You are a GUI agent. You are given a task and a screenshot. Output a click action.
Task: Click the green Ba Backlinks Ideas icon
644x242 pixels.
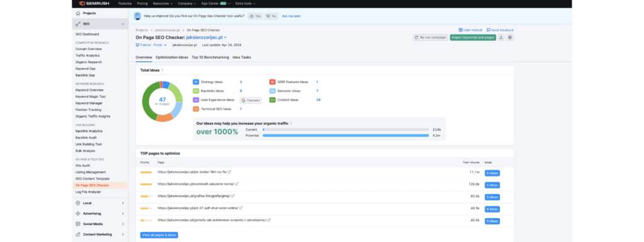[196, 91]
